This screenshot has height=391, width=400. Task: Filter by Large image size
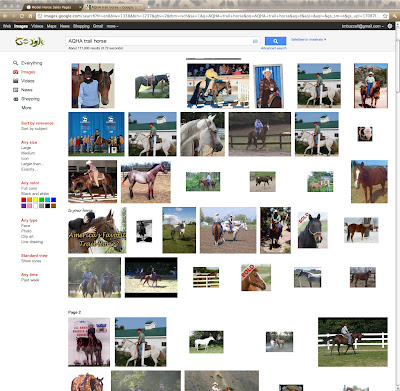[x=26, y=148]
